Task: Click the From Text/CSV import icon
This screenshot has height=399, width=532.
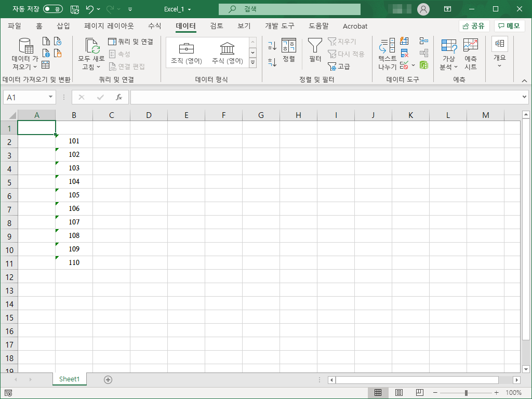Action: pos(46,42)
